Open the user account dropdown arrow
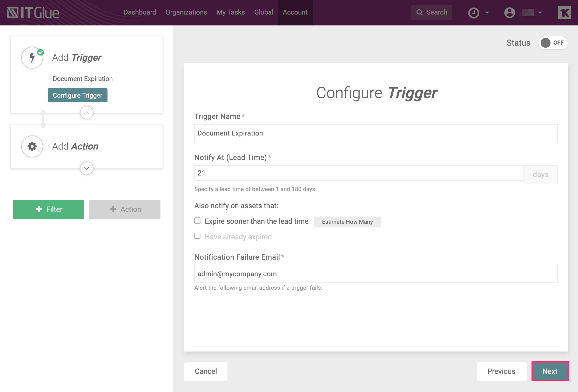Viewport: 578px width, 392px height. 540,12
